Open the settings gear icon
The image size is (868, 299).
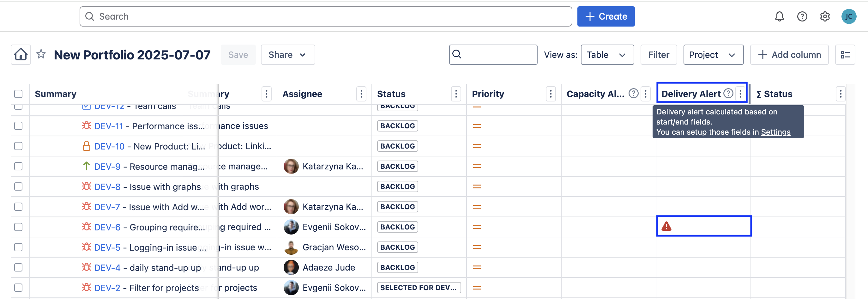coord(824,16)
